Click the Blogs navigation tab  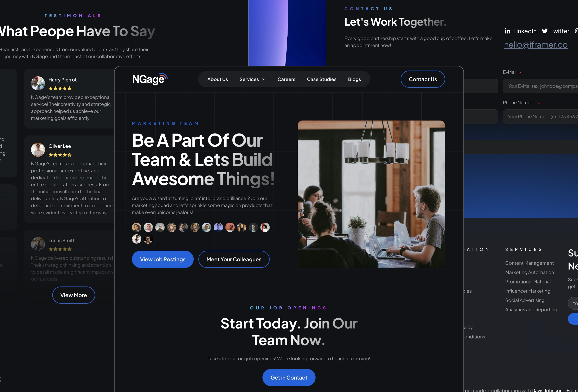coord(354,79)
